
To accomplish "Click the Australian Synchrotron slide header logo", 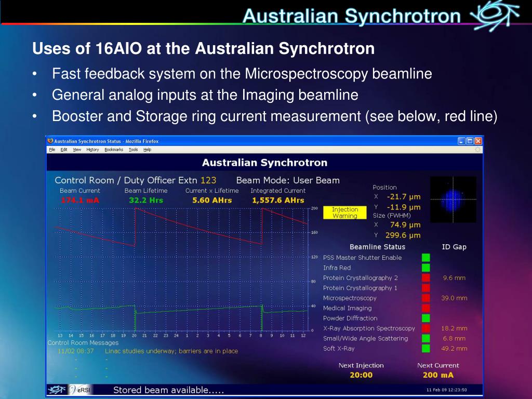I will (494, 15).
